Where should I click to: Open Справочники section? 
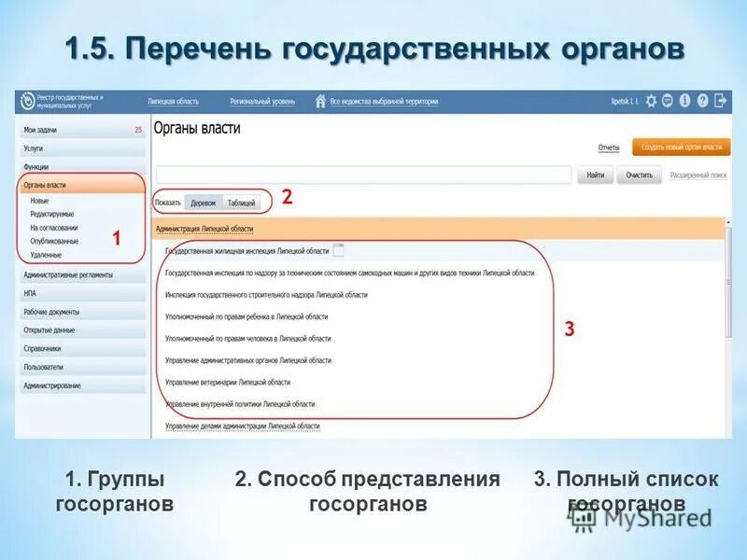point(83,349)
